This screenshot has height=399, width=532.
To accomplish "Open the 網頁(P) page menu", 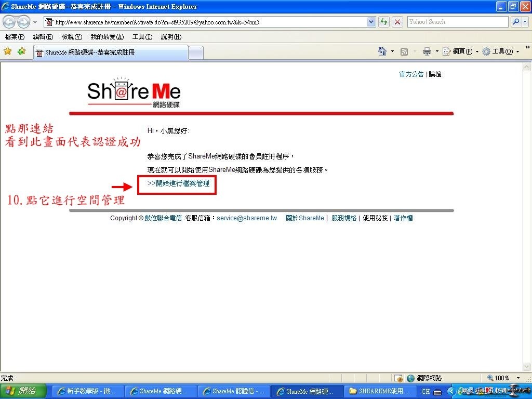I will (460, 51).
